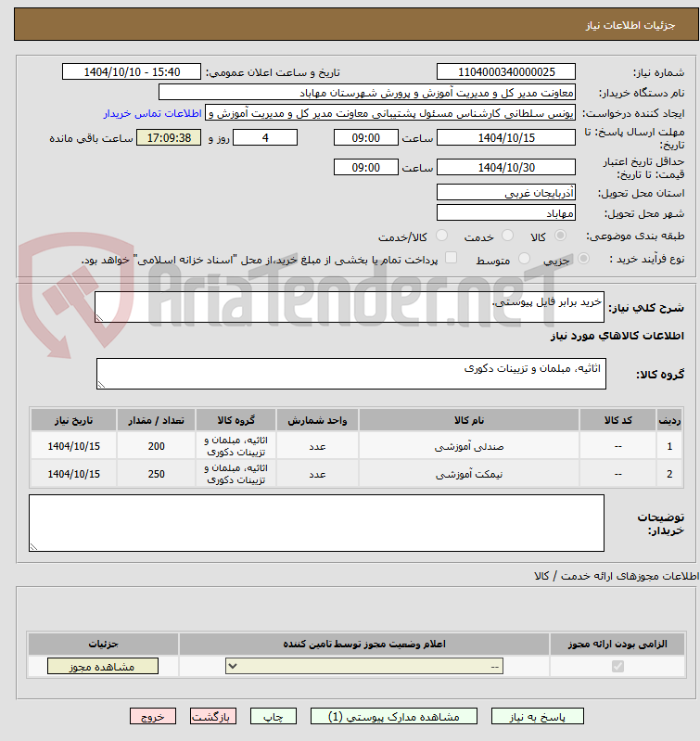The width and height of the screenshot is (700, 741).
Task: Click the need date of نیمکت آموزشی row
Action: coord(73,474)
